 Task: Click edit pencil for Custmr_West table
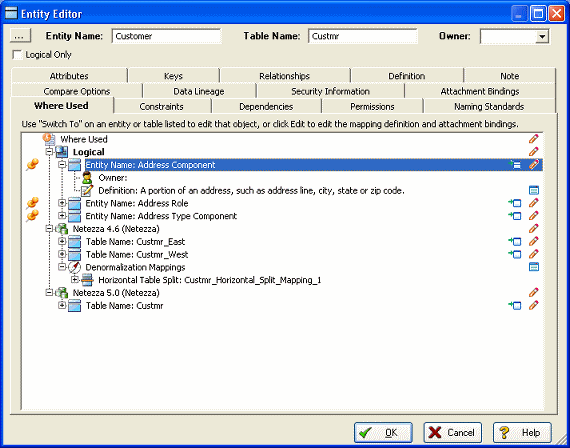click(x=533, y=254)
